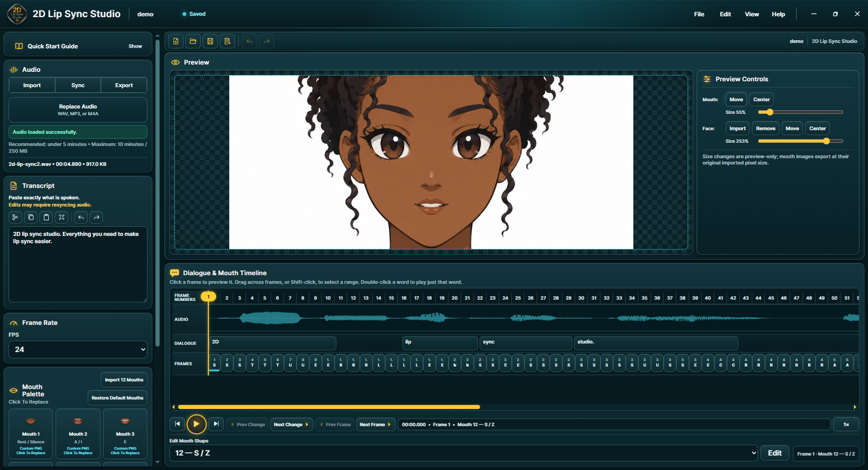Redo the transcript edit
Image resolution: width=868 pixels, height=470 pixels.
[x=96, y=217]
